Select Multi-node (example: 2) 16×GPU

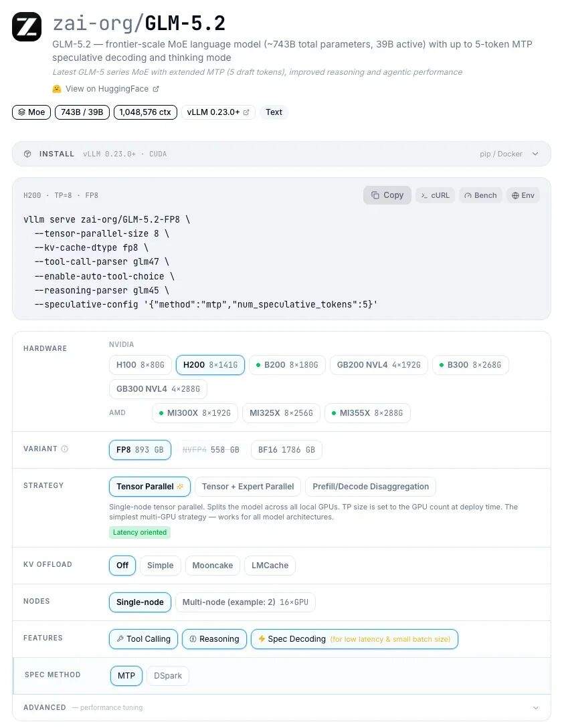click(x=246, y=602)
